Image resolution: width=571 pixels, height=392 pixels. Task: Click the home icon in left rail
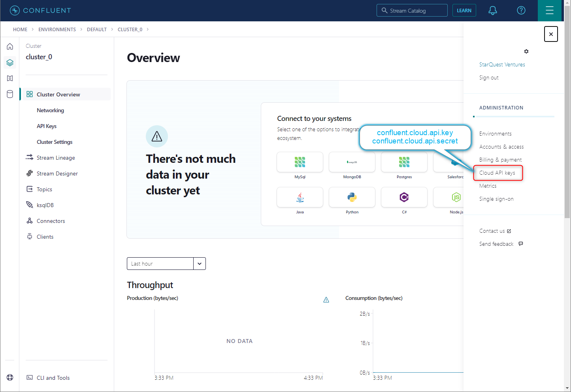tap(10, 47)
